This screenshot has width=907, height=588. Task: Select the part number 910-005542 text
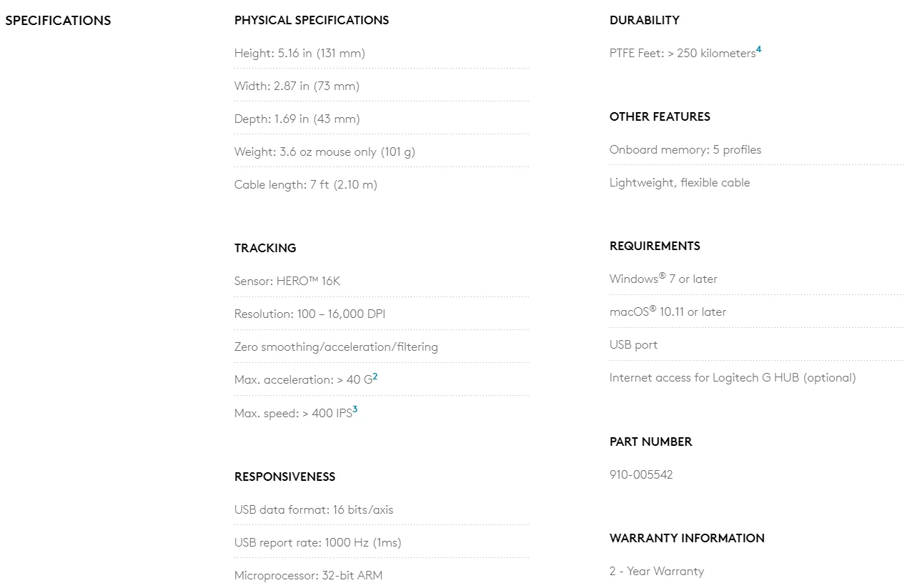click(x=641, y=474)
